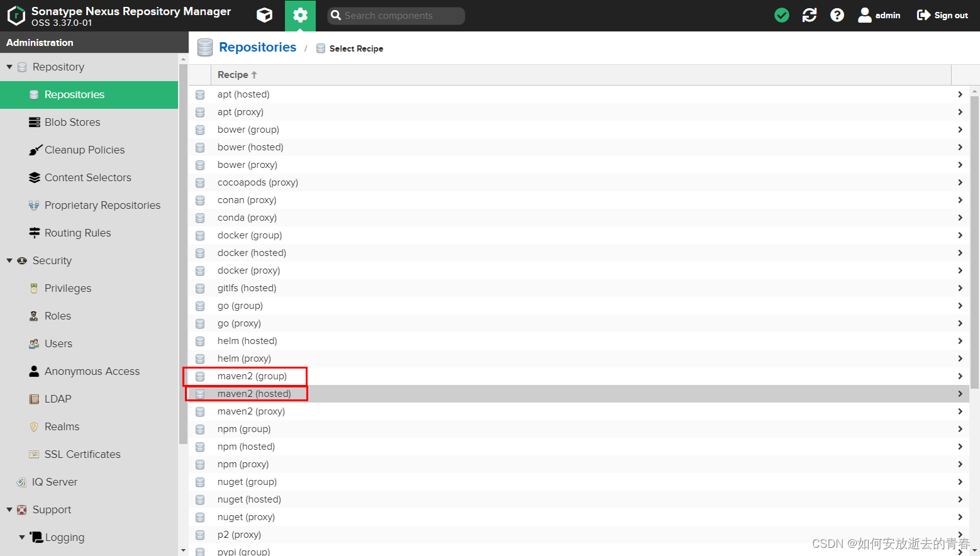This screenshot has width=980, height=556.
Task: Collapse the Security tree section
Action: [9, 260]
